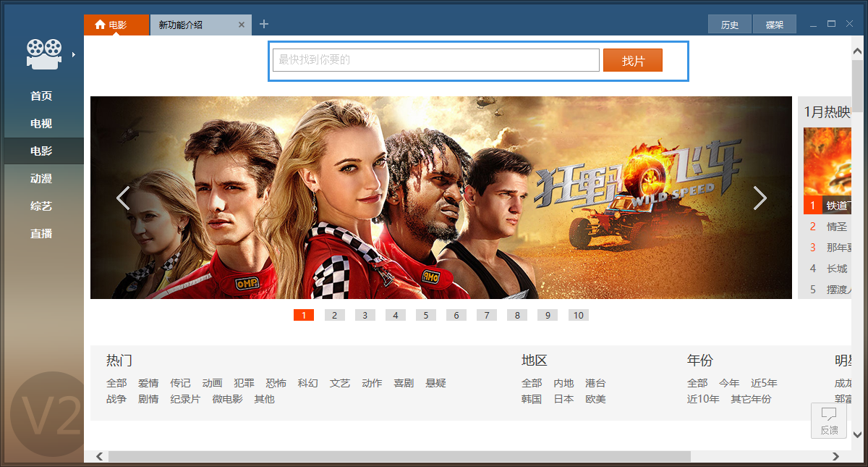The width and height of the screenshot is (868, 467).
Task: Select the 科幻 genre filter
Action: pos(307,383)
